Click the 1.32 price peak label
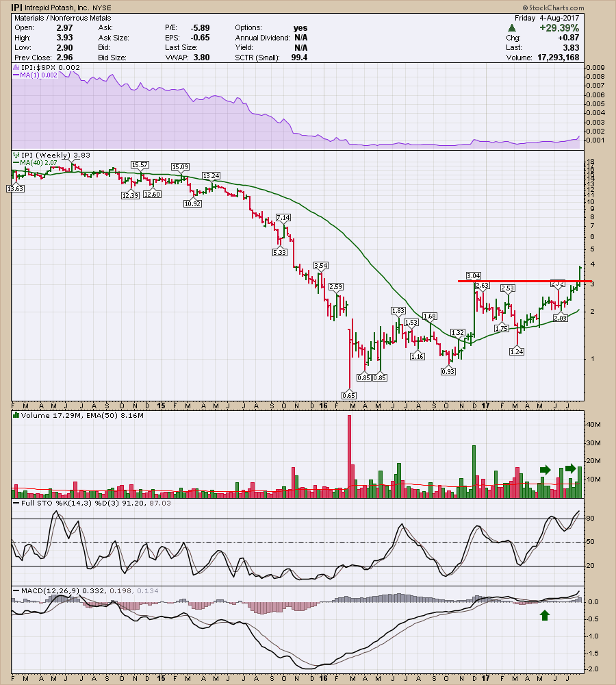The image size is (616, 685). pyautogui.click(x=457, y=333)
